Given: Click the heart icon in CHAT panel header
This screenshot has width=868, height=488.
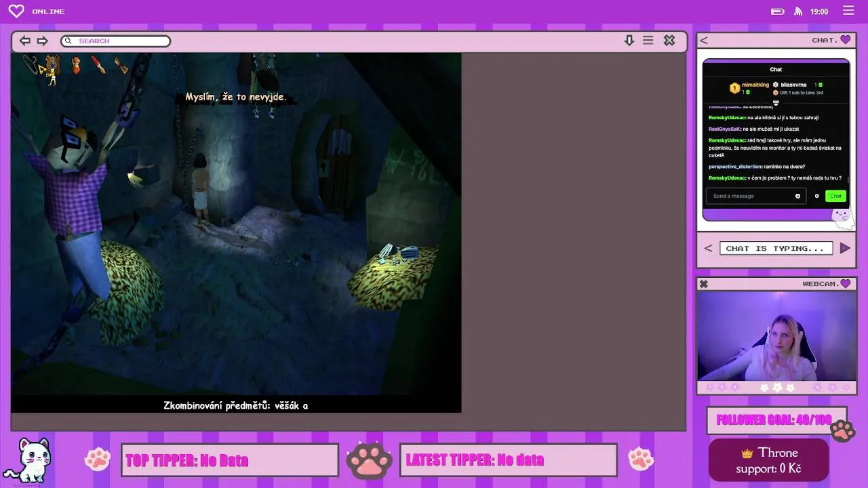Looking at the screenshot, I should click(845, 40).
